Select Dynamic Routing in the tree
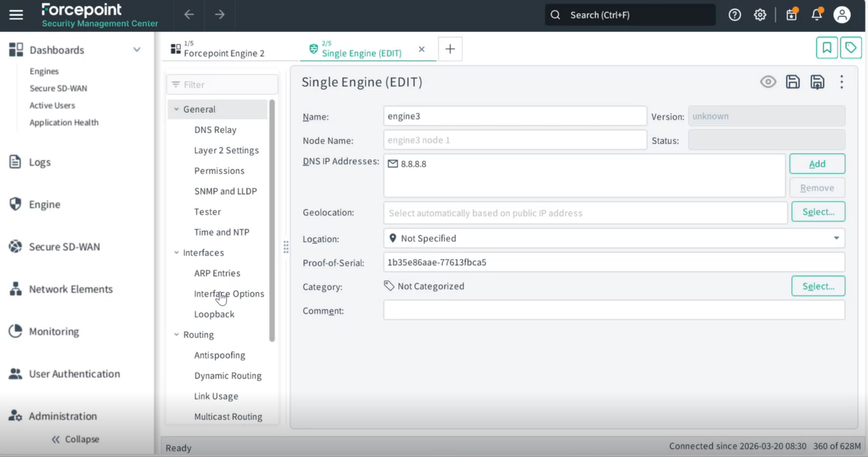This screenshot has width=868, height=457. click(228, 376)
